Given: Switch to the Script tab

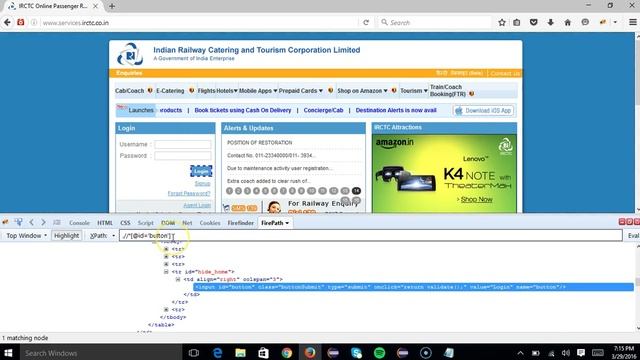Looking at the screenshot, I should coord(145,223).
